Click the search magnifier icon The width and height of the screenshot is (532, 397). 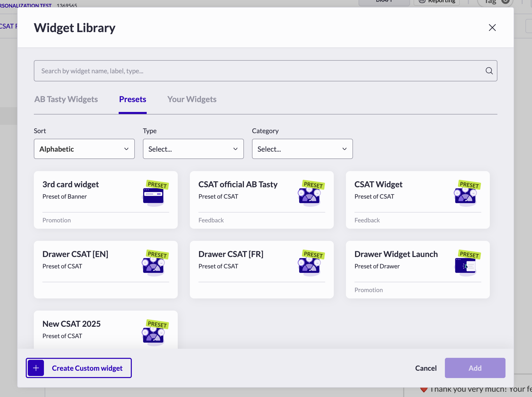489,71
